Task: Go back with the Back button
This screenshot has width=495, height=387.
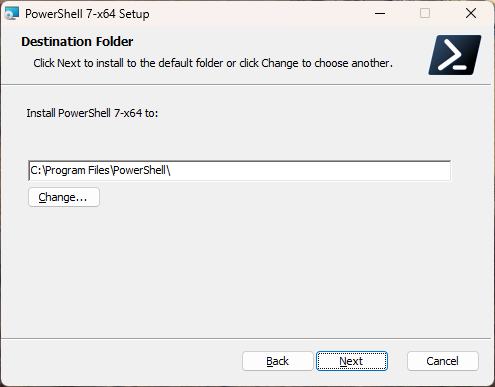Action: (x=277, y=361)
